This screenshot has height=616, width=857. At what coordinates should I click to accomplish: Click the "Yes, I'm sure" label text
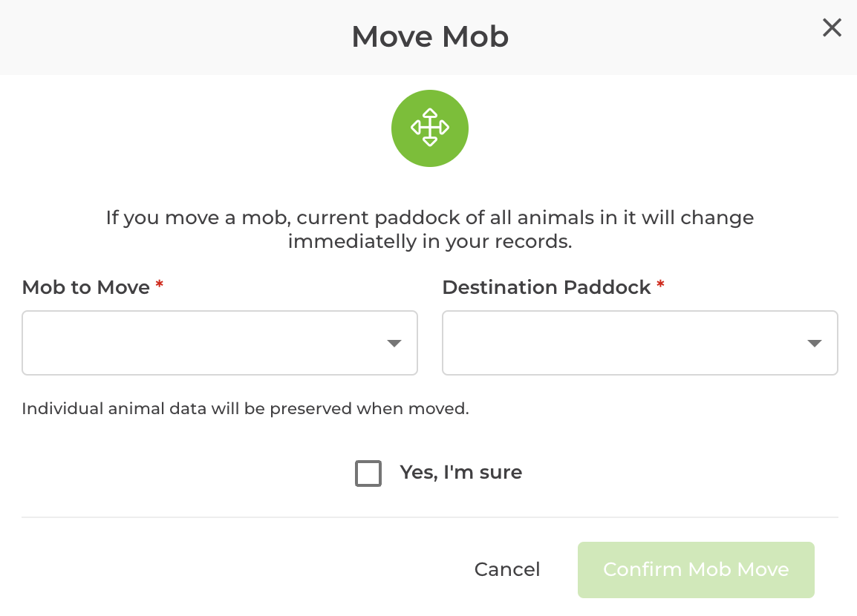pyautogui.click(x=460, y=472)
